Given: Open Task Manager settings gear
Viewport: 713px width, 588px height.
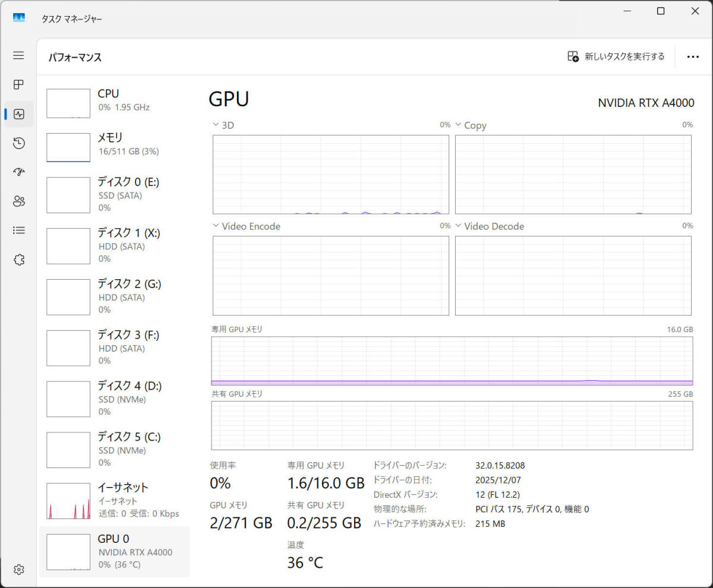Looking at the screenshot, I should tap(18, 569).
